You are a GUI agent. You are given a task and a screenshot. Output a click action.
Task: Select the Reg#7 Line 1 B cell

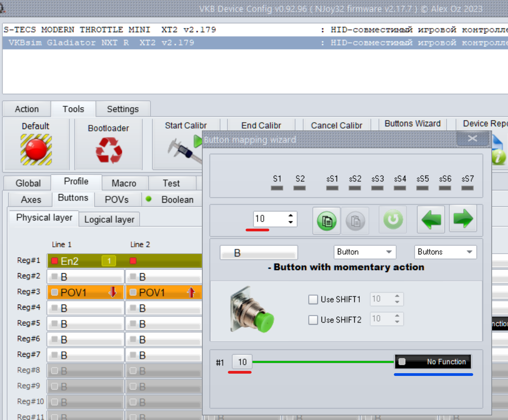click(x=86, y=355)
